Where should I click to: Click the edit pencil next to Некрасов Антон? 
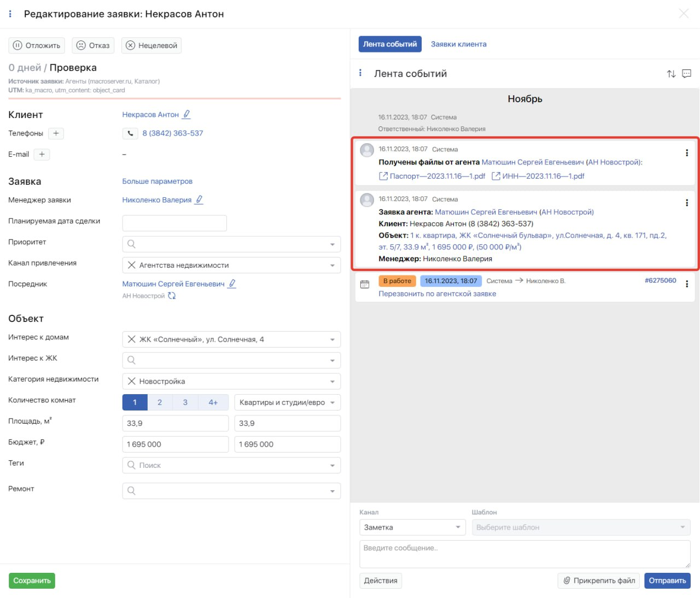pyautogui.click(x=186, y=114)
